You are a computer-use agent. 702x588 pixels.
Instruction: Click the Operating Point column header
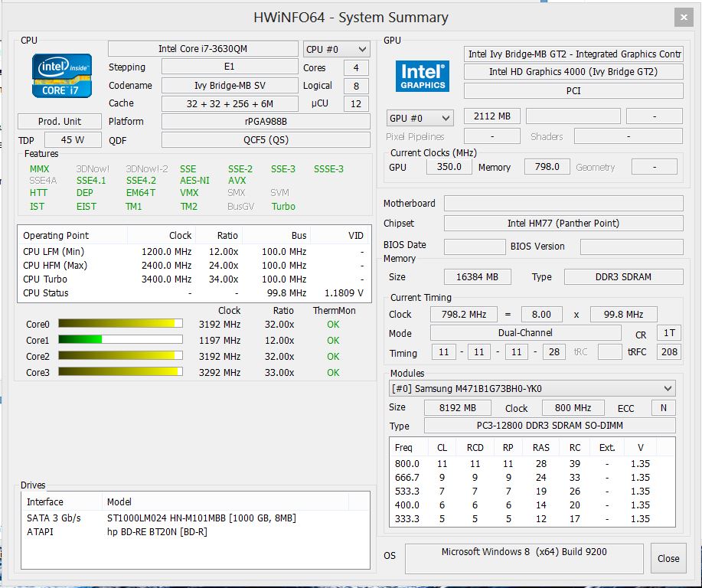73,236
